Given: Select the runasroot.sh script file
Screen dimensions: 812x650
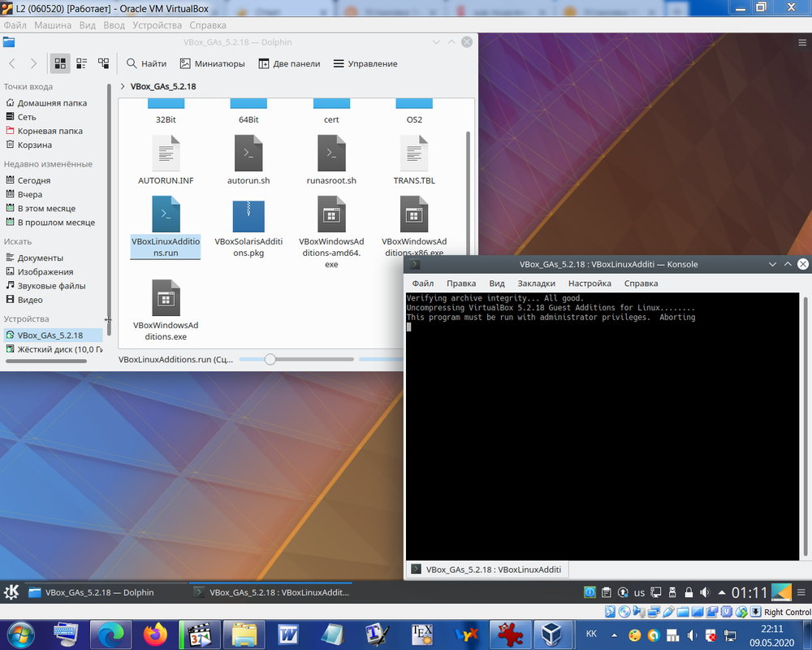Looking at the screenshot, I should click(x=331, y=160).
